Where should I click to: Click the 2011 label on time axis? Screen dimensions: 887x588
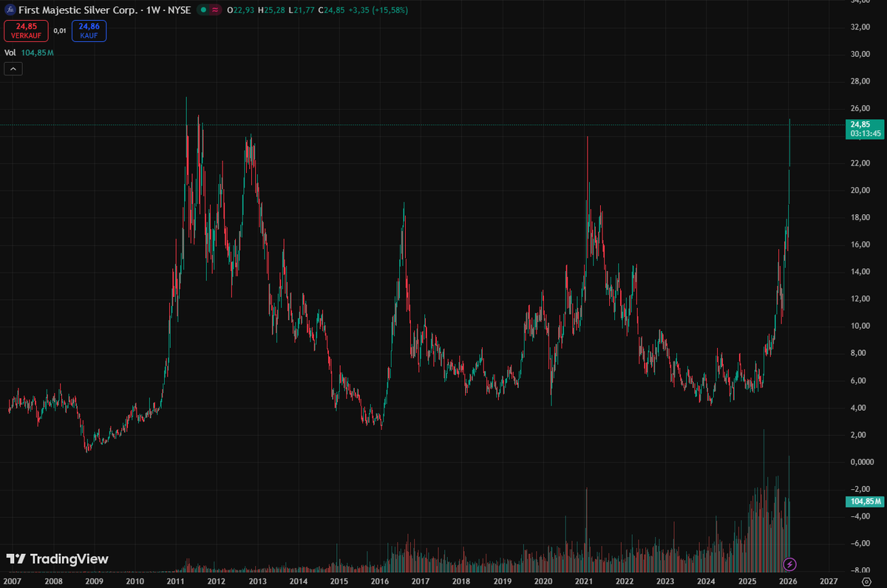175,581
